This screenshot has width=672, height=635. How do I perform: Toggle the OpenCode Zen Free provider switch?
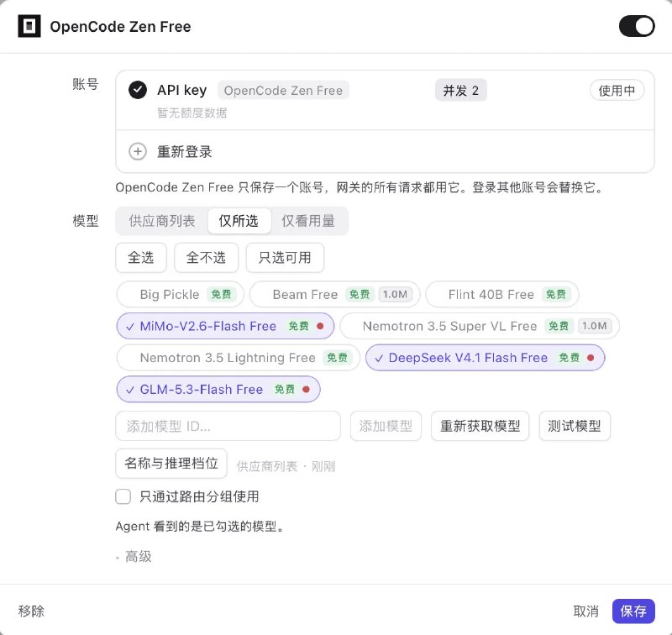tap(637, 26)
